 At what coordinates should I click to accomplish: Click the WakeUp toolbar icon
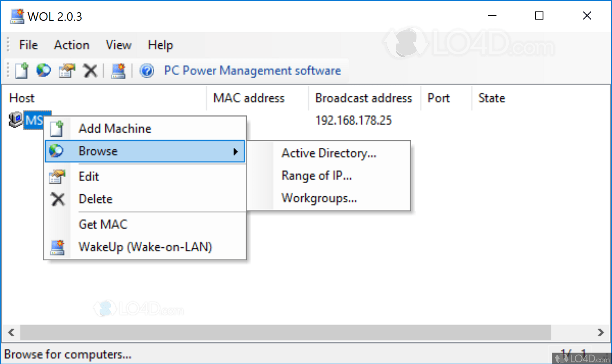point(118,71)
